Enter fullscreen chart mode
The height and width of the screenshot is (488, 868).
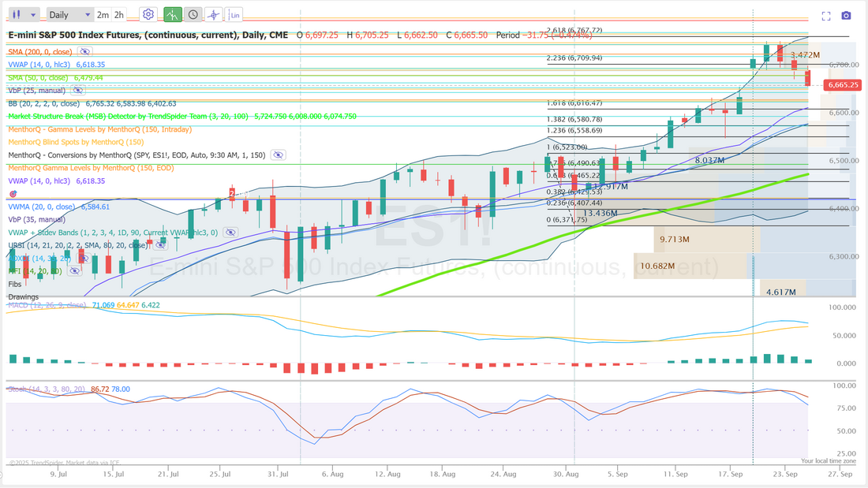pyautogui.click(x=826, y=16)
